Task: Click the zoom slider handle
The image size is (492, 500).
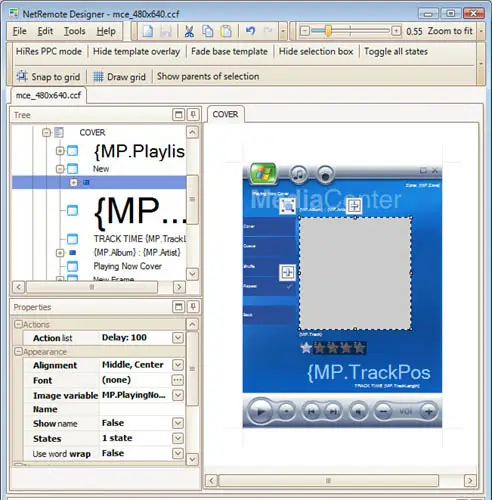Action: click(328, 31)
